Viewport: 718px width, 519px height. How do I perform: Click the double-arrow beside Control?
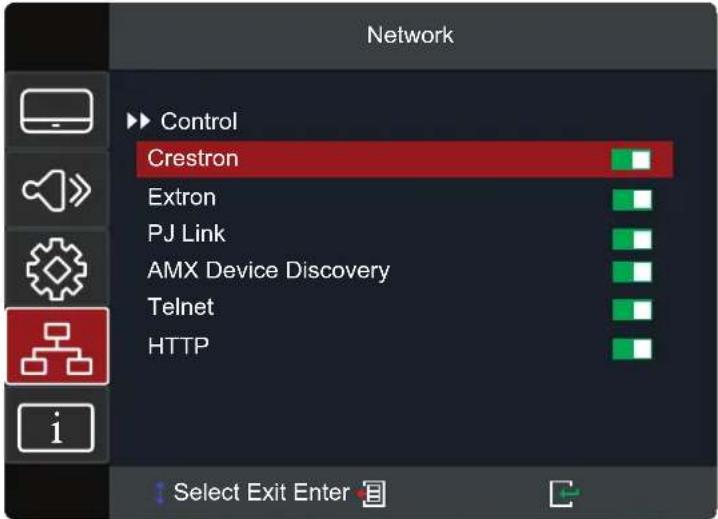(x=138, y=121)
